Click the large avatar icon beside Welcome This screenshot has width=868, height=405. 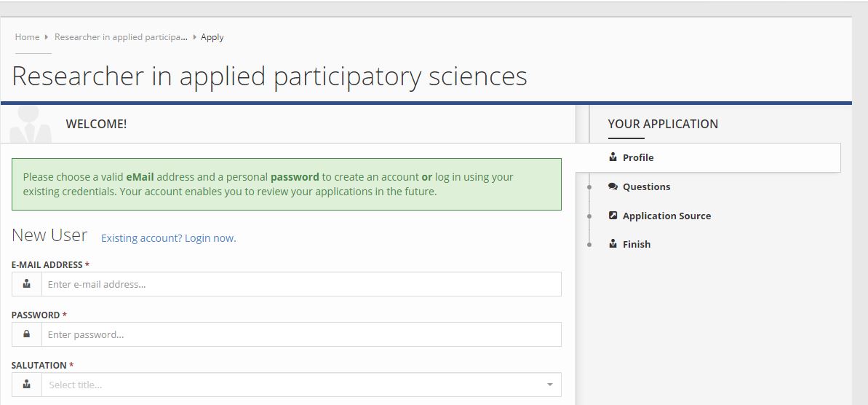point(31,125)
